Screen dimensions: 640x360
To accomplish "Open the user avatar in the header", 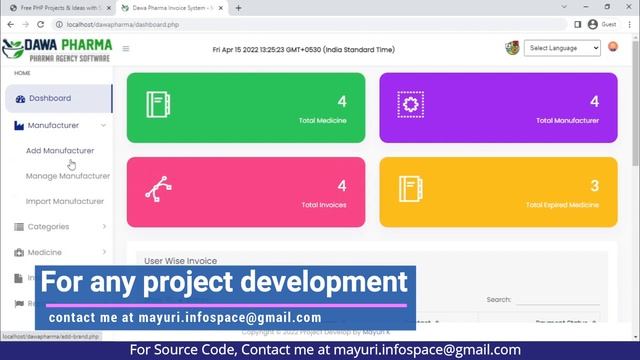I will click(613, 47).
